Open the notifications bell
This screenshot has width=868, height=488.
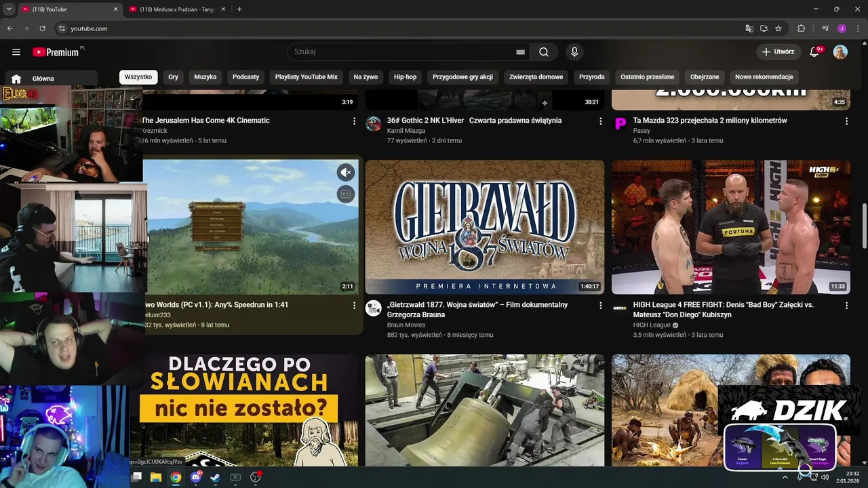click(x=814, y=52)
